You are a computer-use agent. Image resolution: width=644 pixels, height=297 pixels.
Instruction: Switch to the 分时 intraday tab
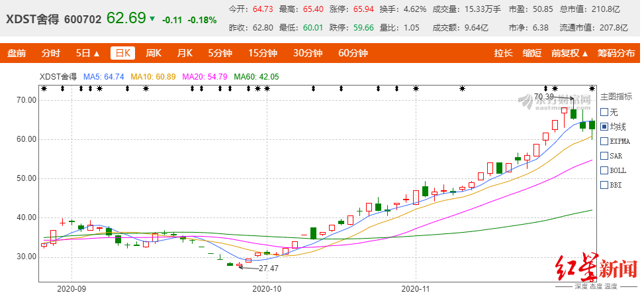click(x=50, y=53)
